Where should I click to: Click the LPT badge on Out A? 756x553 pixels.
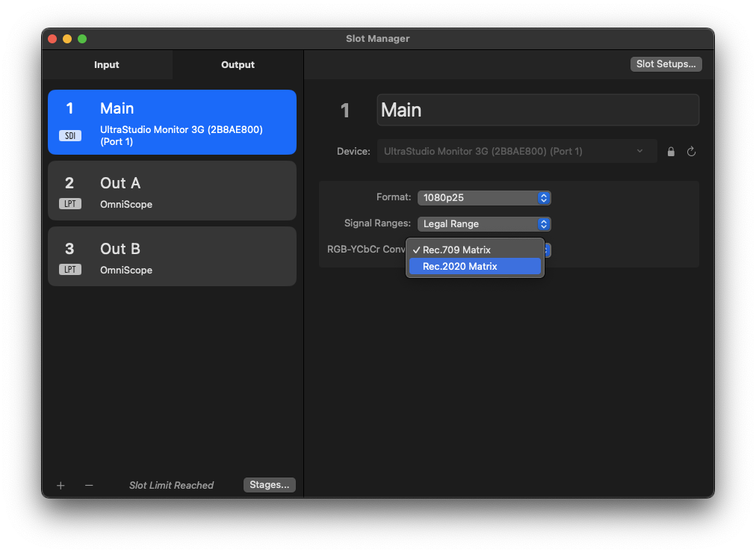point(69,204)
